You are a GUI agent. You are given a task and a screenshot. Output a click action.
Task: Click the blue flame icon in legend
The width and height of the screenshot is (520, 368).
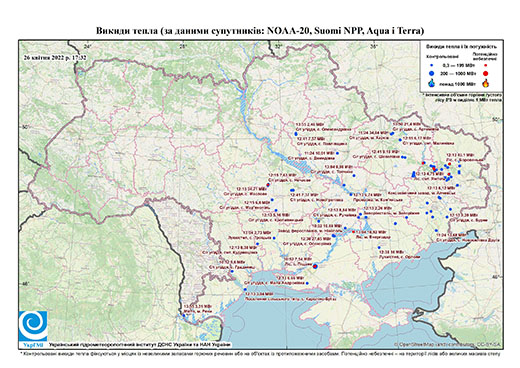point(432,83)
